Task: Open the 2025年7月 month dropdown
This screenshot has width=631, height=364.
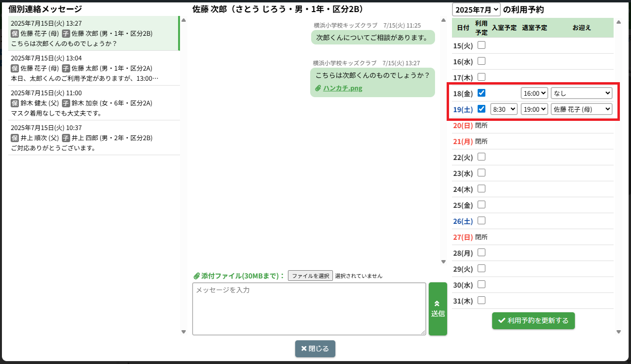Action: click(476, 9)
